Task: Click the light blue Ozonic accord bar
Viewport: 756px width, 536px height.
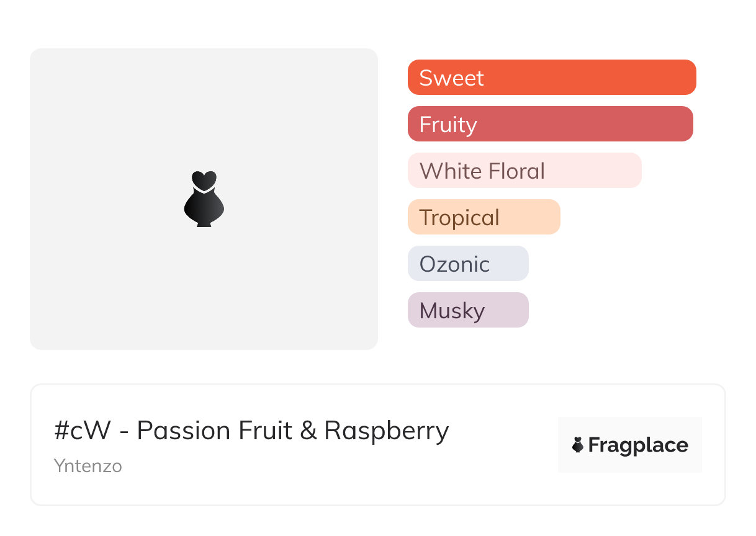Action: click(509, 264)
